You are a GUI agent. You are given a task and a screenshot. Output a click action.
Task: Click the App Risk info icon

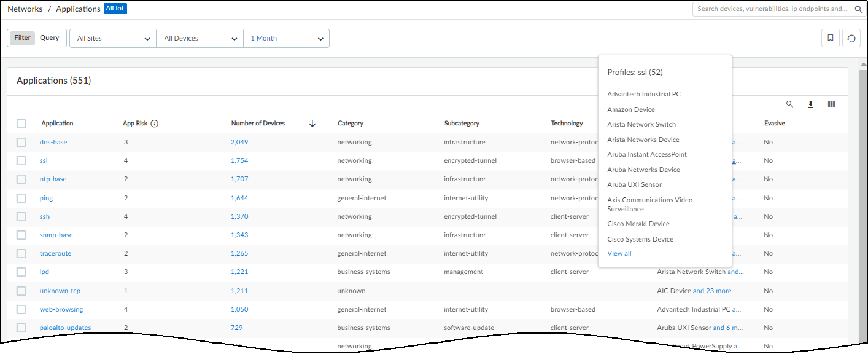click(155, 124)
